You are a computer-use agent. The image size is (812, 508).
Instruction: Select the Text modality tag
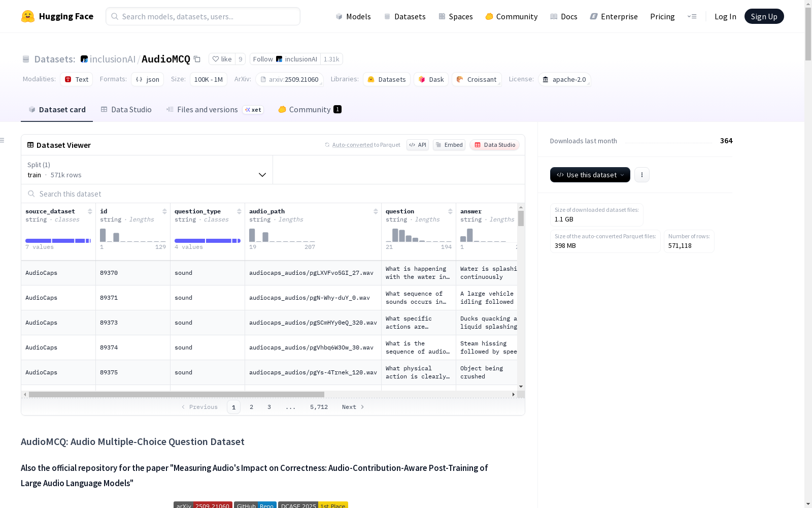pyautogui.click(x=77, y=80)
